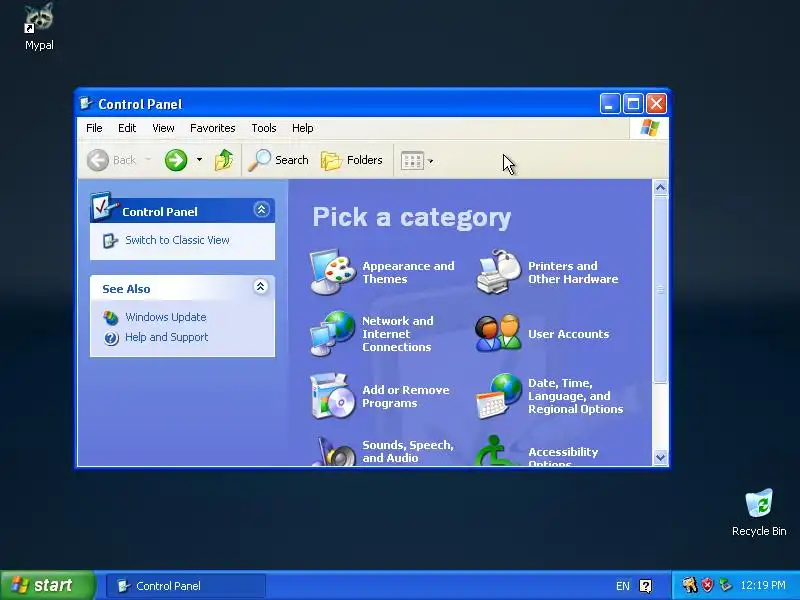
Task: Open the File menu
Action: (x=94, y=128)
